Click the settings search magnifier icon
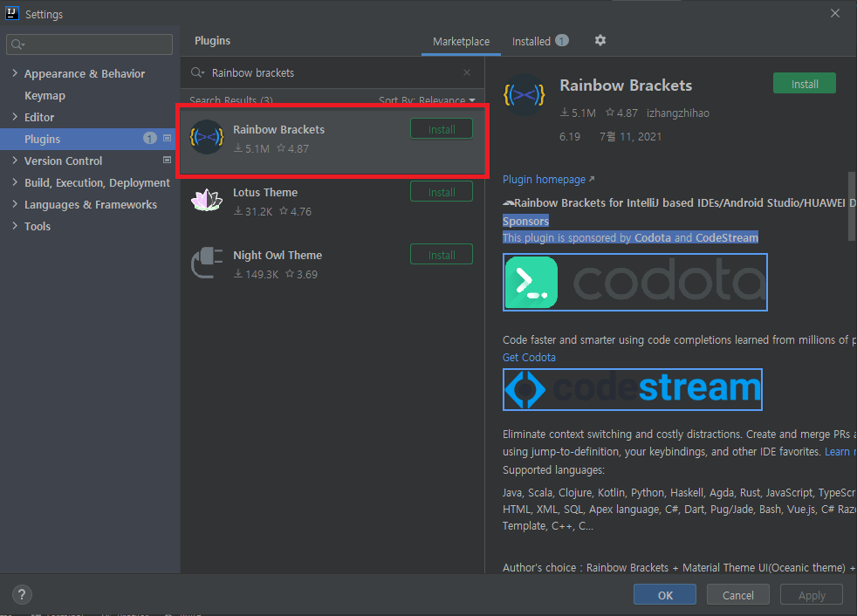This screenshot has width=857, height=616. (18, 44)
